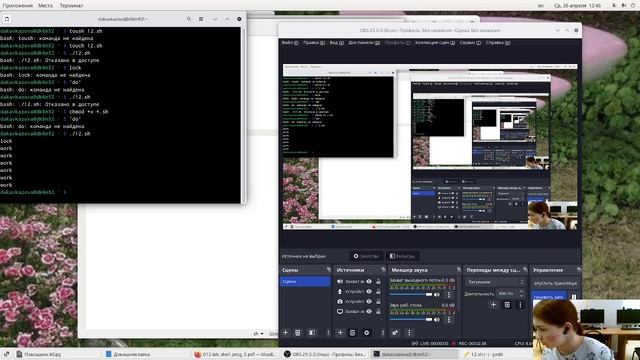Undock the Scenes panel with its float icon
The width and height of the screenshot is (640, 360).
(329, 269)
